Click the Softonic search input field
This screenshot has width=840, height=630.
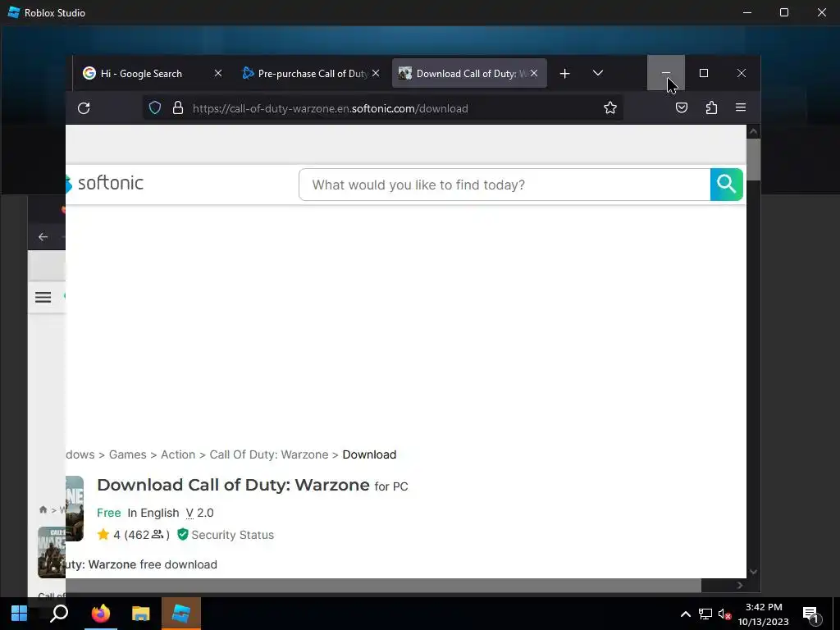[x=504, y=185]
